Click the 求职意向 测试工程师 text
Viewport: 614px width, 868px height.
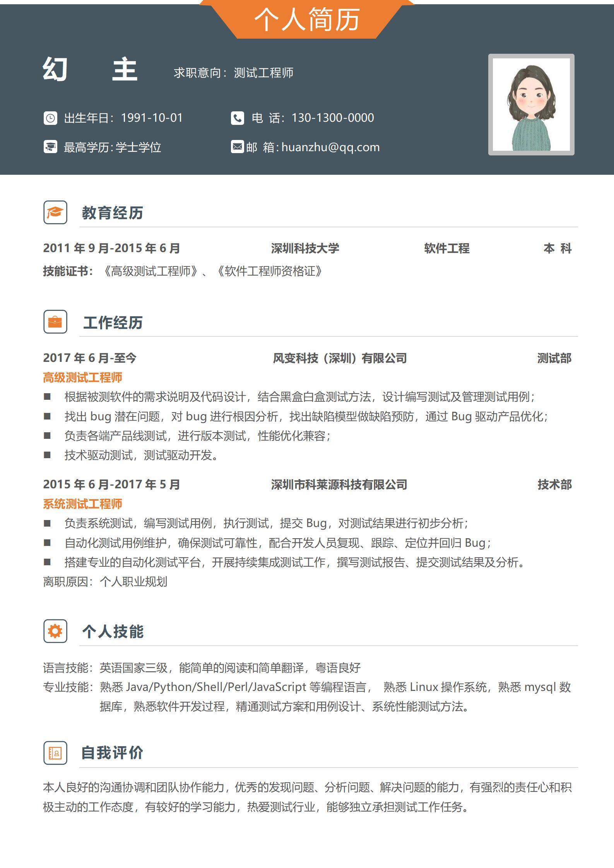[x=233, y=73]
